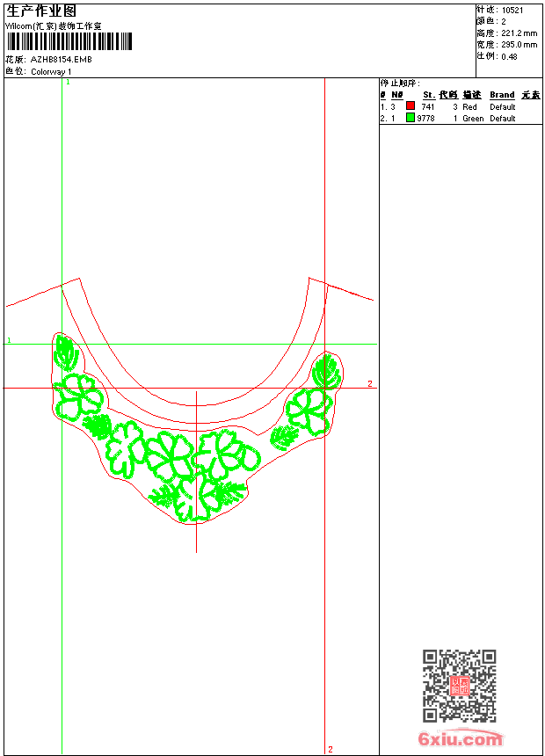Click the green color swatch for thread 9778
The width and height of the screenshot is (545, 756).
pyautogui.click(x=411, y=118)
